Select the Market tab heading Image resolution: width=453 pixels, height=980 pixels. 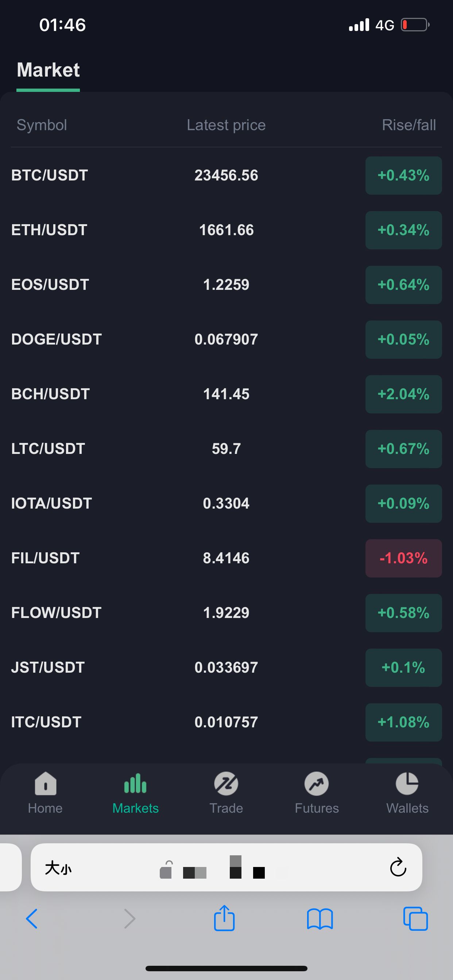pyautogui.click(x=49, y=70)
